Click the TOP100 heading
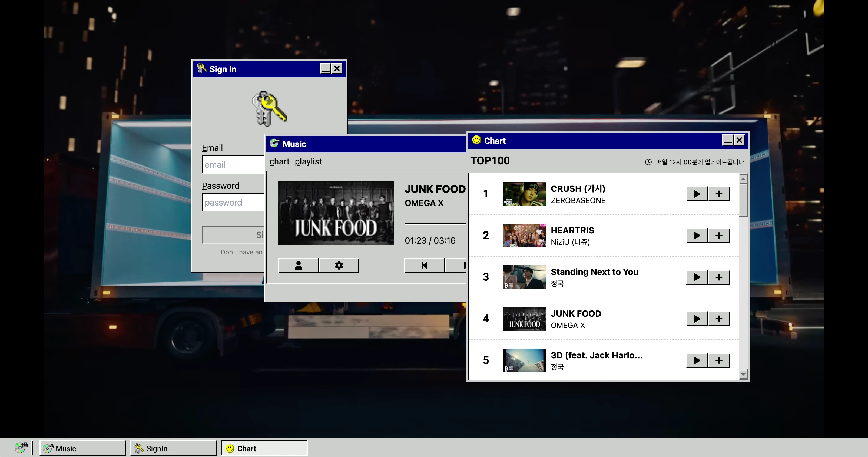 click(x=490, y=161)
